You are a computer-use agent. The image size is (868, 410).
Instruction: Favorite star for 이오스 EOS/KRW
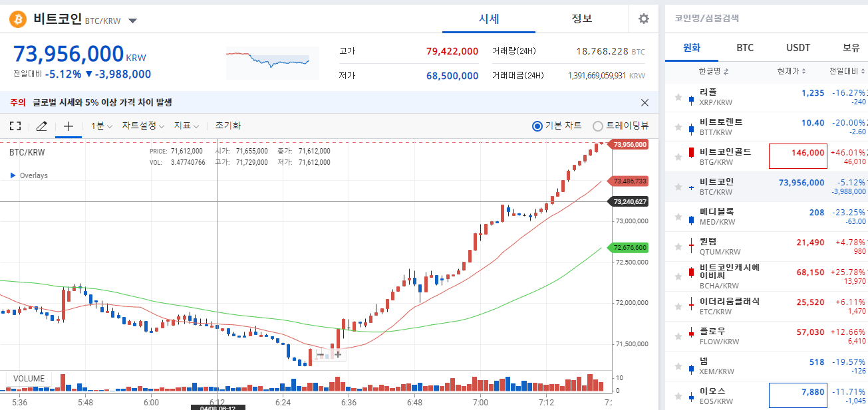click(678, 396)
